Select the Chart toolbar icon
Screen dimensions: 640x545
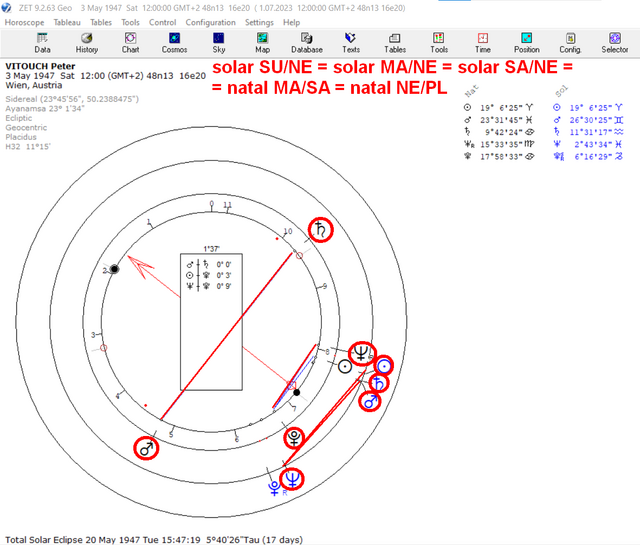pyautogui.click(x=130, y=43)
